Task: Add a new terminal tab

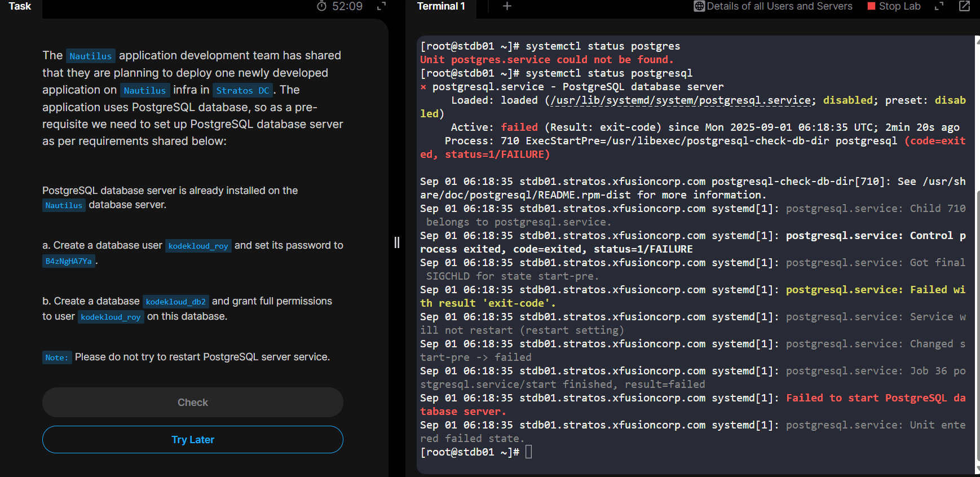Action: click(x=507, y=6)
